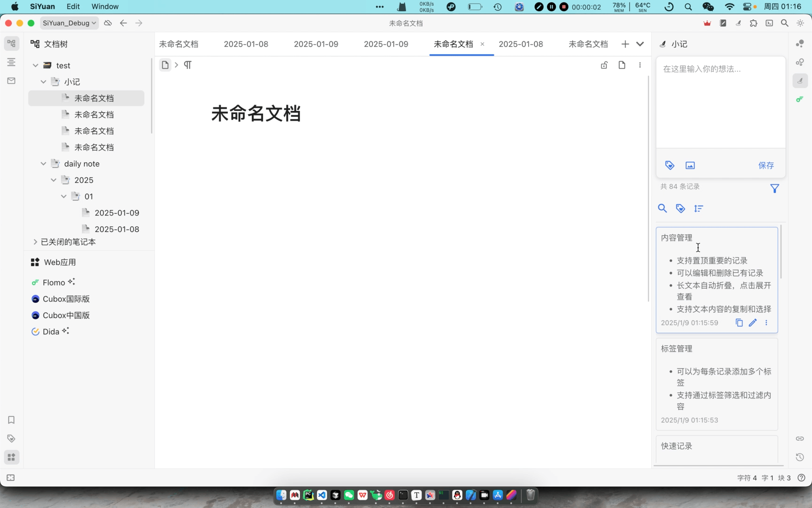
Task: Switch to the 2025-01-09 tab
Action: [x=316, y=44]
